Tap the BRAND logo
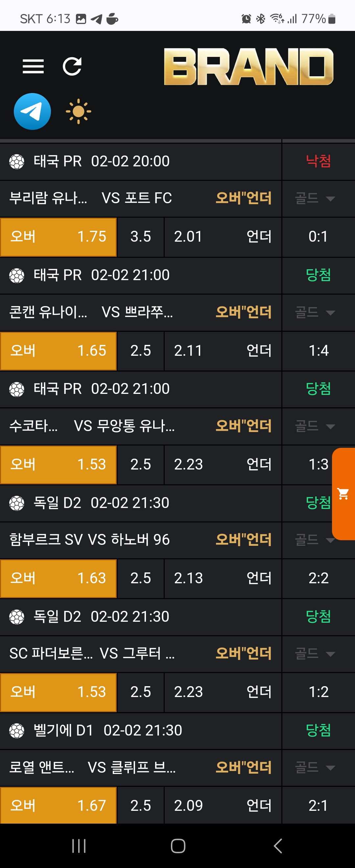 click(x=248, y=66)
